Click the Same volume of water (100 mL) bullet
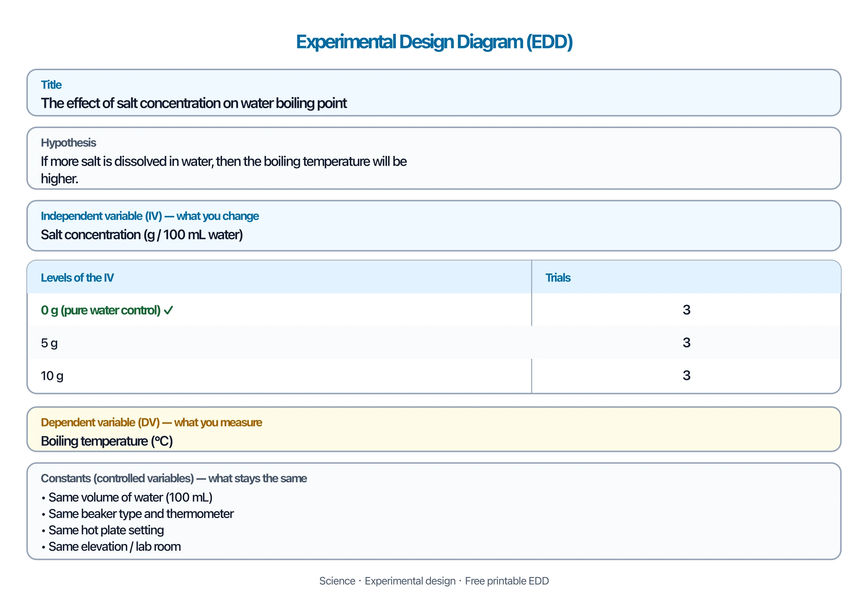 [x=127, y=497]
